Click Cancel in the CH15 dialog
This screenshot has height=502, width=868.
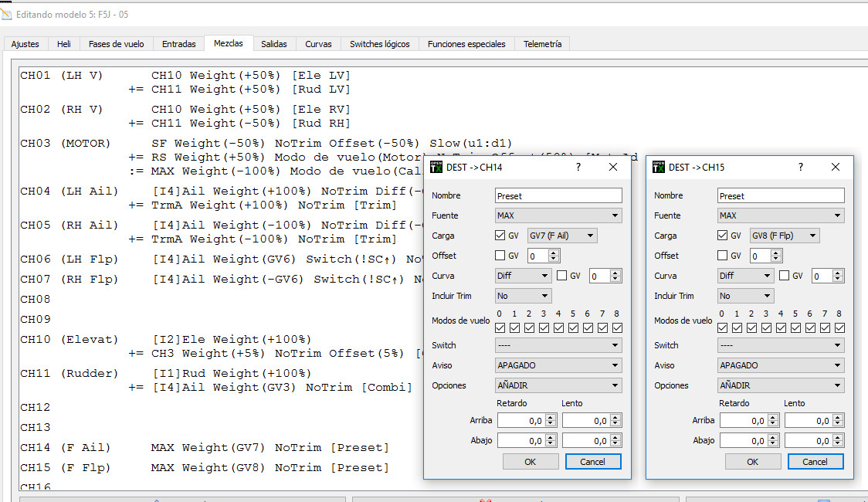815,461
